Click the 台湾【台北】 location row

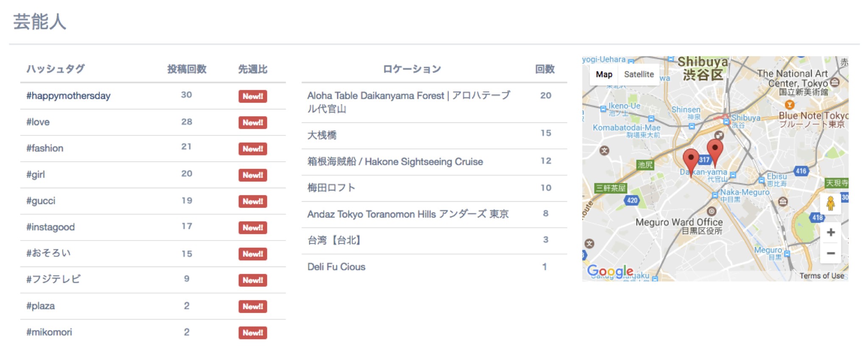(x=434, y=241)
